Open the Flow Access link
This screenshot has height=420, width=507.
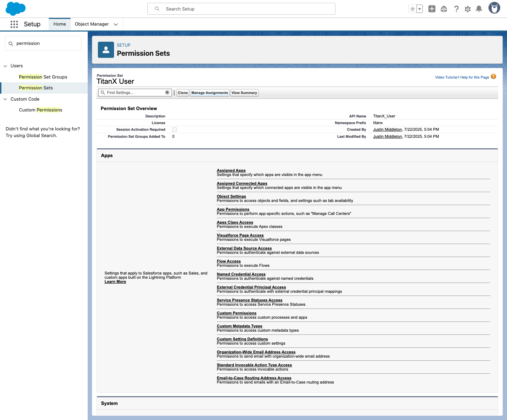tap(229, 262)
